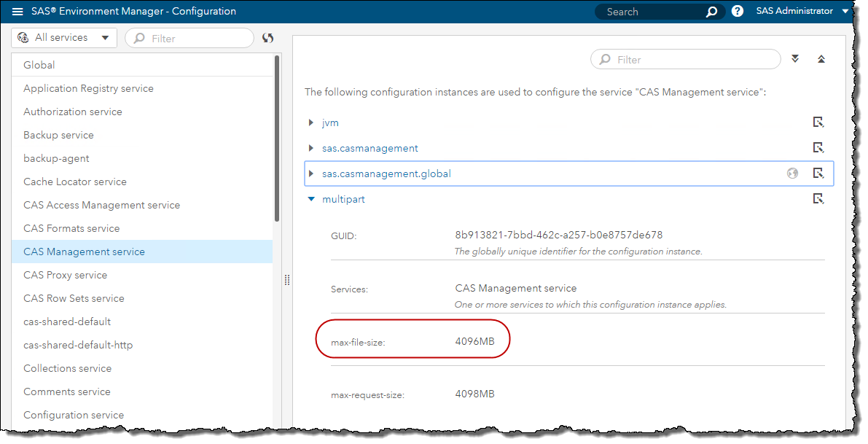Open the SAS Administrator user menu
This screenshot has width=868, height=444.
coord(802,12)
